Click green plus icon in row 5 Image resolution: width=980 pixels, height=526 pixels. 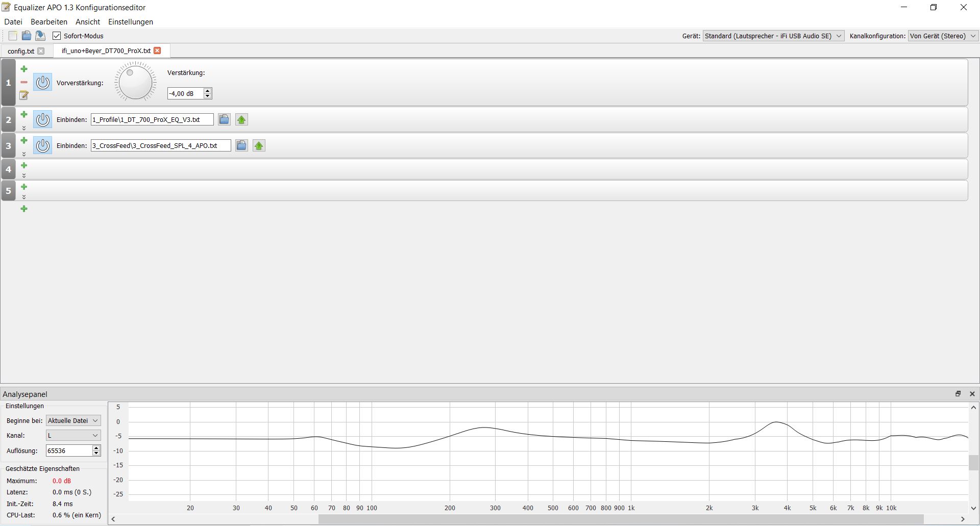click(24, 187)
